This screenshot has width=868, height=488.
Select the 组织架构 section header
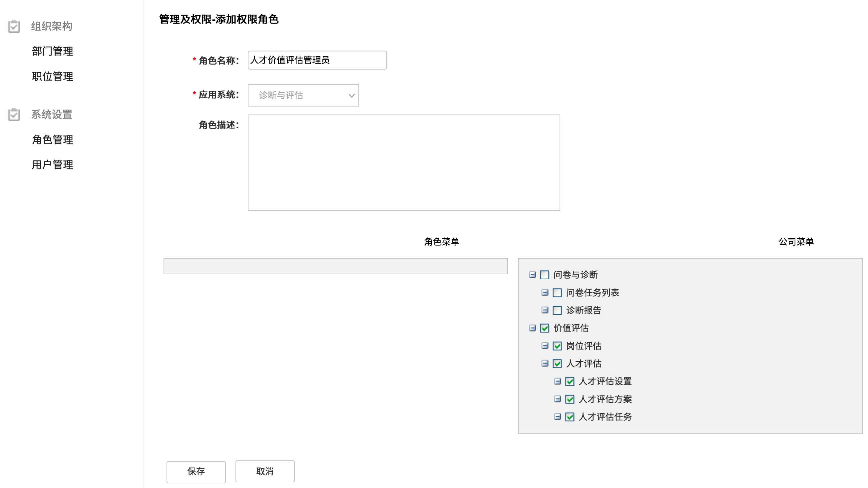coord(52,26)
